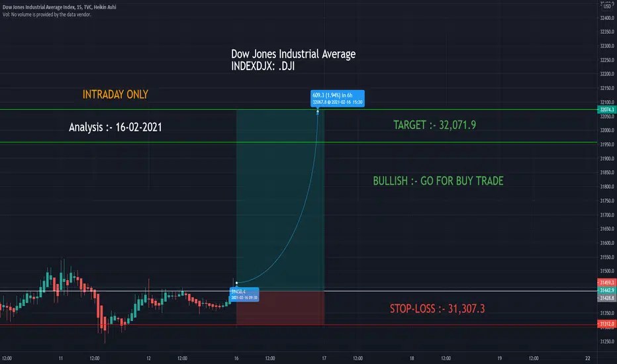617x364 pixels.
Task: Click the 31700.0 price scale value
Action: pos(607,215)
